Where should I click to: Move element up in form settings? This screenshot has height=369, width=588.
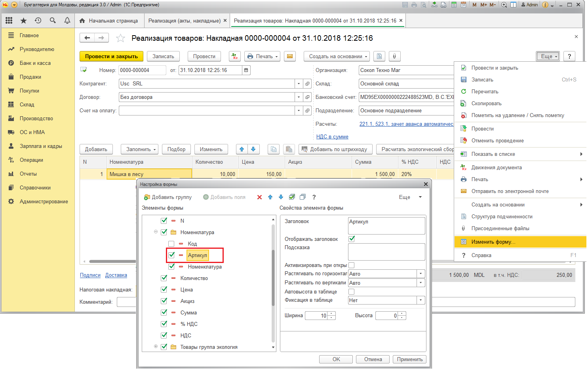(270, 197)
